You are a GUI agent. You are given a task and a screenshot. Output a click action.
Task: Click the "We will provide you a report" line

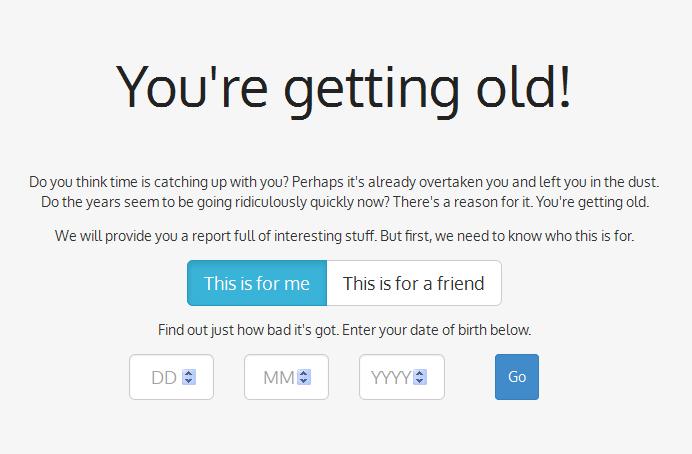[345, 237]
